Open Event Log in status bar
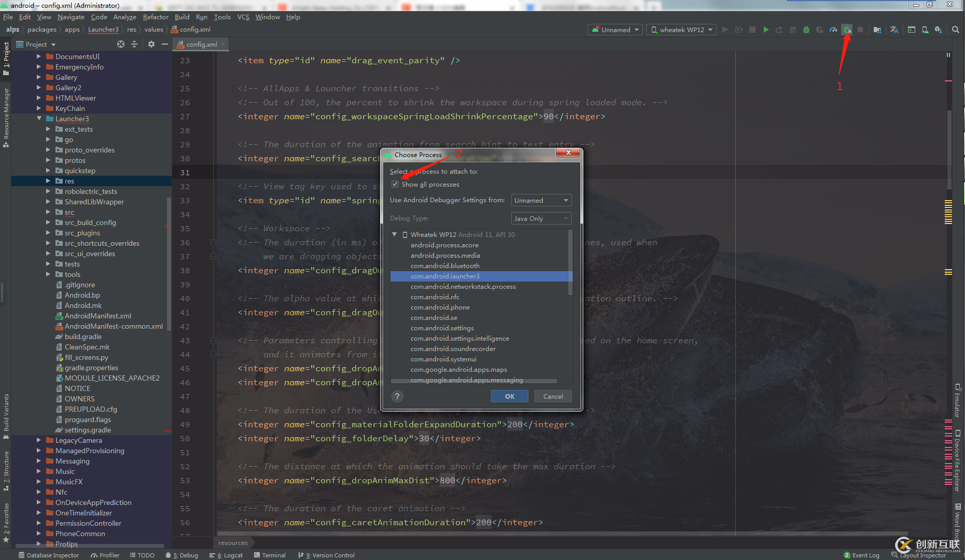The image size is (965, 560). pyautogui.click(x=861, y=555)
